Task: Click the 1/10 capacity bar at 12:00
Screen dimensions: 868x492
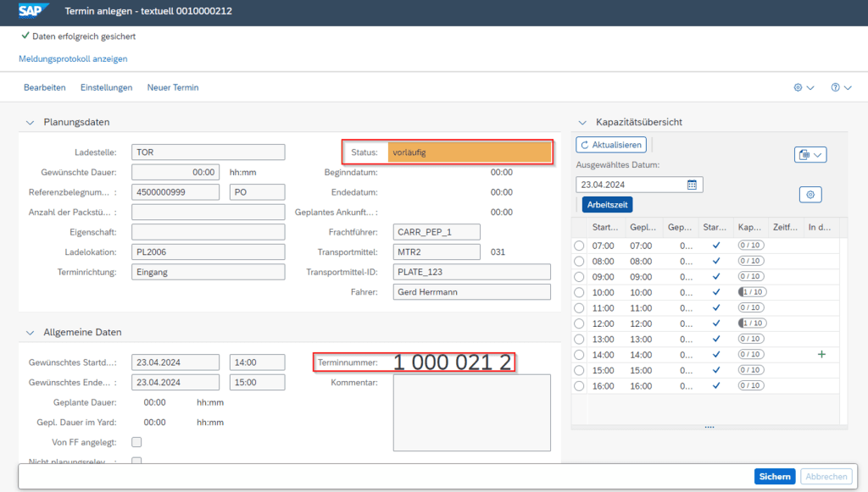Action: tap(753, 323)
